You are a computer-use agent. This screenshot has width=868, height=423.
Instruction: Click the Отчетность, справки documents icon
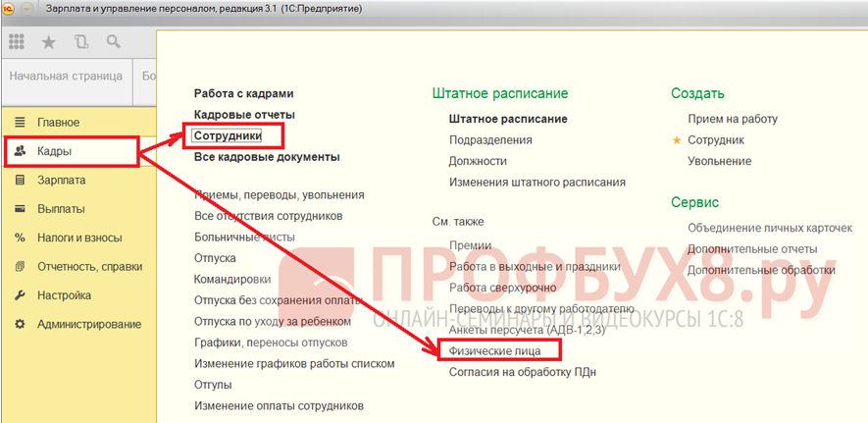point(20,267)
